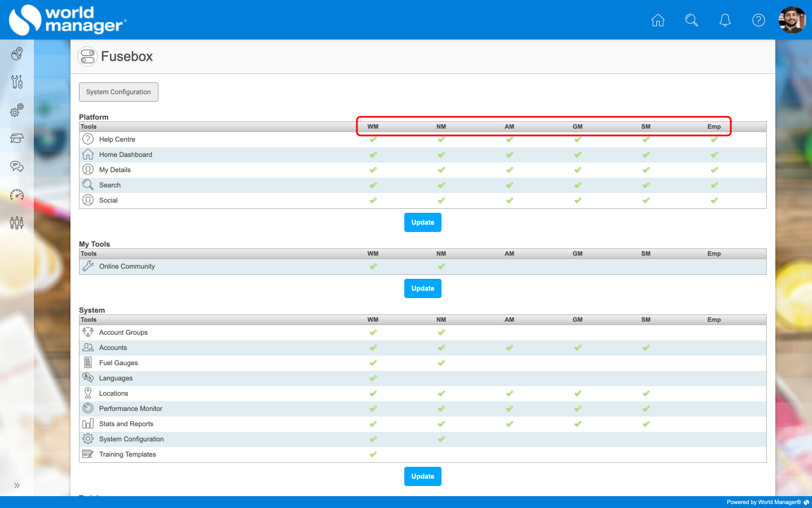Click the System Configuration button
This screenshot has width=812, height=508.
118,92
